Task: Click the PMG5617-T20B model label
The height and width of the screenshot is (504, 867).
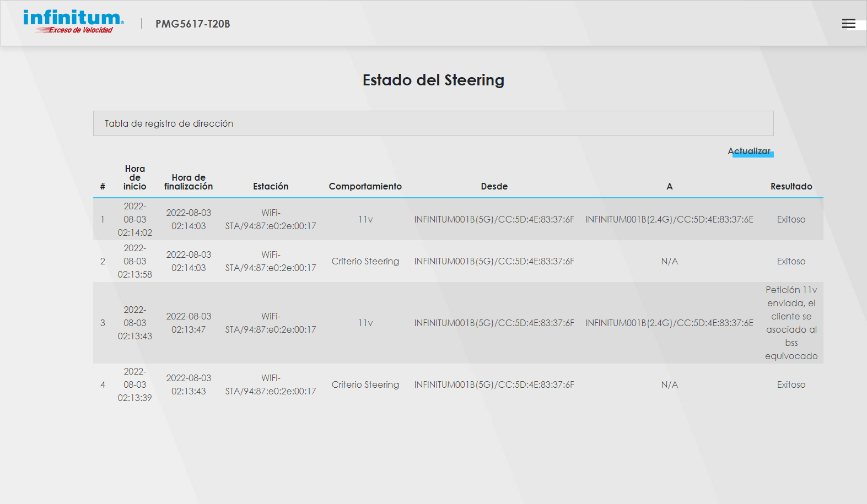Action: coord(192,24)
